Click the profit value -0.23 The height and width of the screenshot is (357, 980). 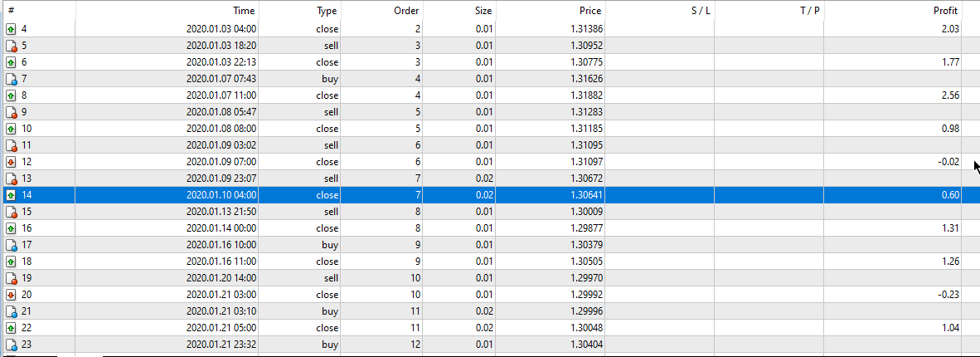point(948,295)
